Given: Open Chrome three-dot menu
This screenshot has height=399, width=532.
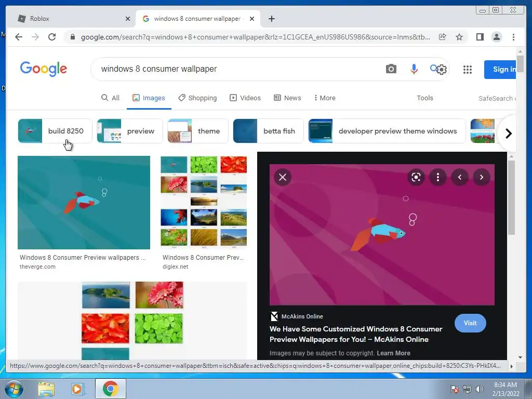Looking at the screenshot, I should pyautogui.click(x=513, y=37).
